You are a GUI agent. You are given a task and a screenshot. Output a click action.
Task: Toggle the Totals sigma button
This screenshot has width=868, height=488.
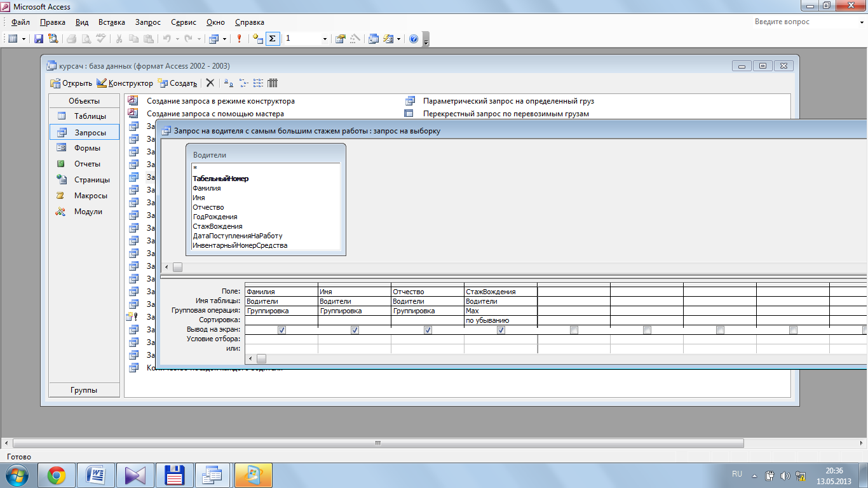(272, 39)
